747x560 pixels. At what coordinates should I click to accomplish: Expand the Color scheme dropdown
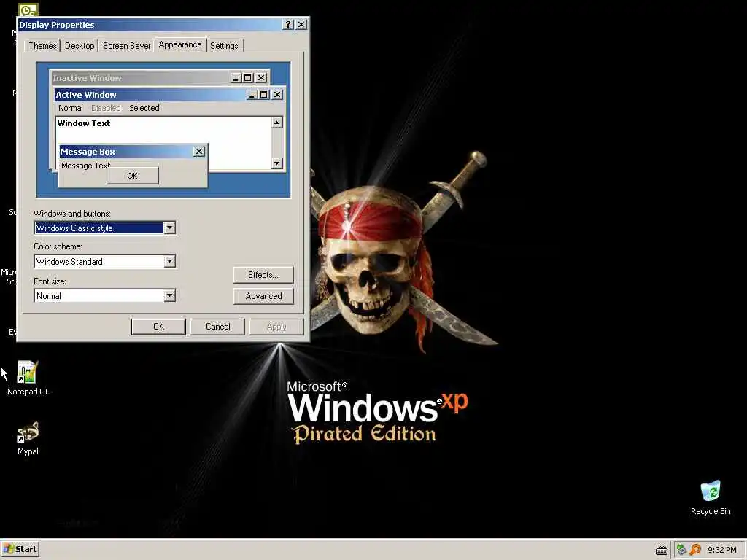[x=169, y=262]
